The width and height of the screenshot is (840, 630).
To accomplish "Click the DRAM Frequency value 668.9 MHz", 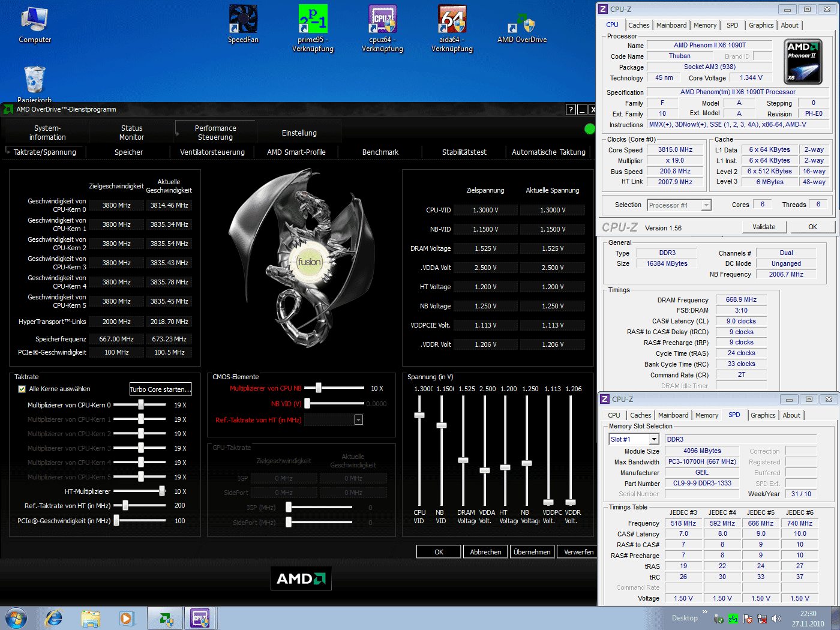I will (x=741, y=299).
